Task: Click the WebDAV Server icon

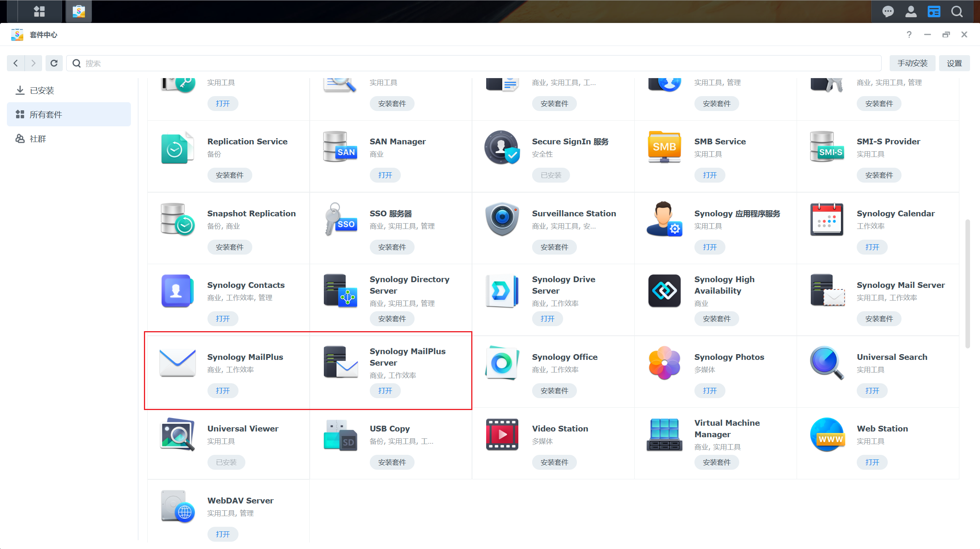Action: [177, 506]
